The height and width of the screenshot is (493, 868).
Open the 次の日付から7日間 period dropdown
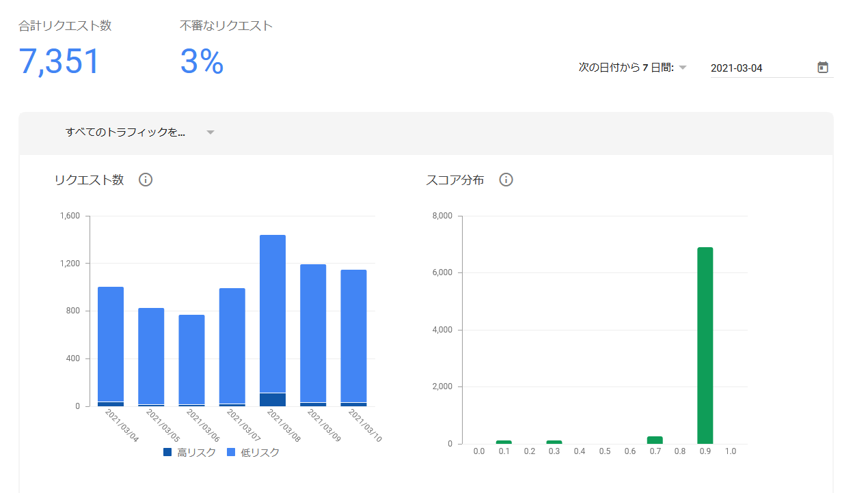coord(632,68)
